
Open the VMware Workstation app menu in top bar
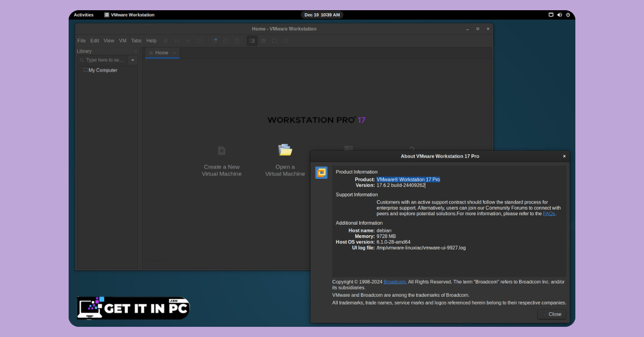click(x=129, y=15)
